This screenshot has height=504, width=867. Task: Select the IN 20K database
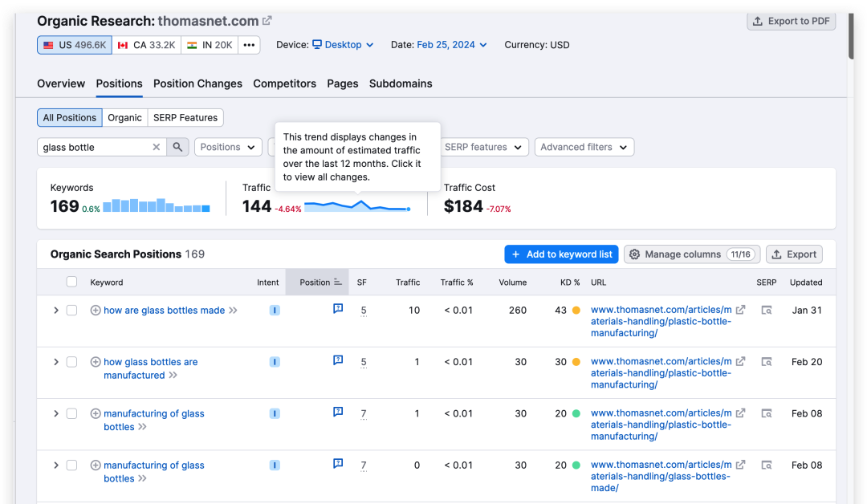coord(210,45)
